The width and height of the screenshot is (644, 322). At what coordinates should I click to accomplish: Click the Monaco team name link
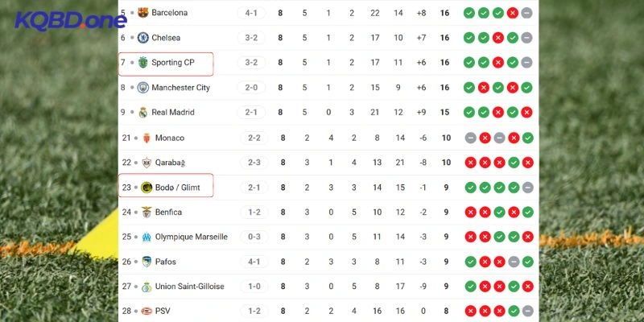[169, 138]
